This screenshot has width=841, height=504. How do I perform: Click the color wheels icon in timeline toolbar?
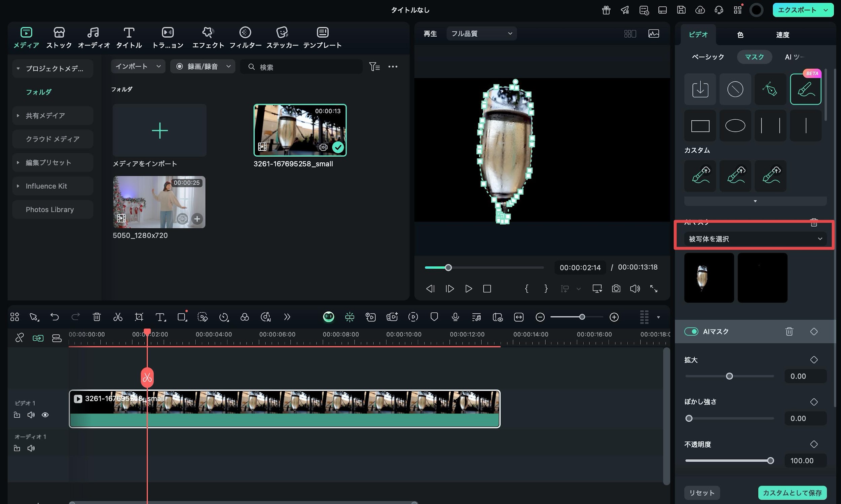click(x=244, y=317)
